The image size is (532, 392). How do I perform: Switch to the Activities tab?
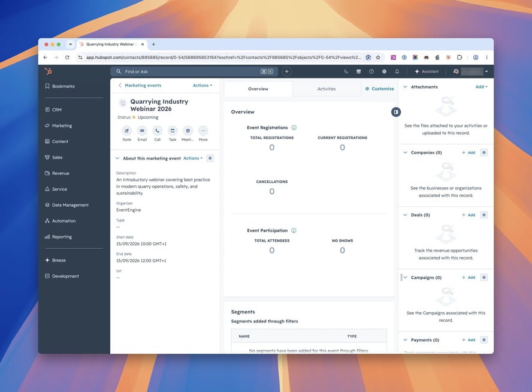(x=327, y=89)
